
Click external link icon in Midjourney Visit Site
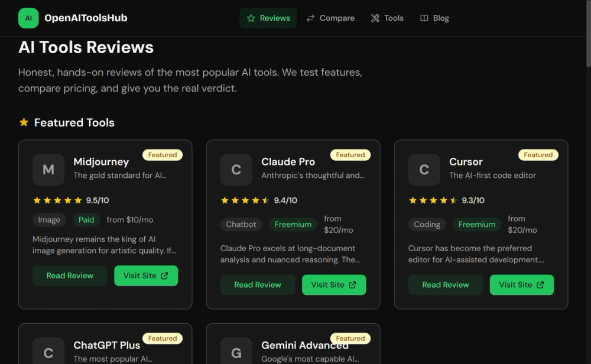click(164, 275)
